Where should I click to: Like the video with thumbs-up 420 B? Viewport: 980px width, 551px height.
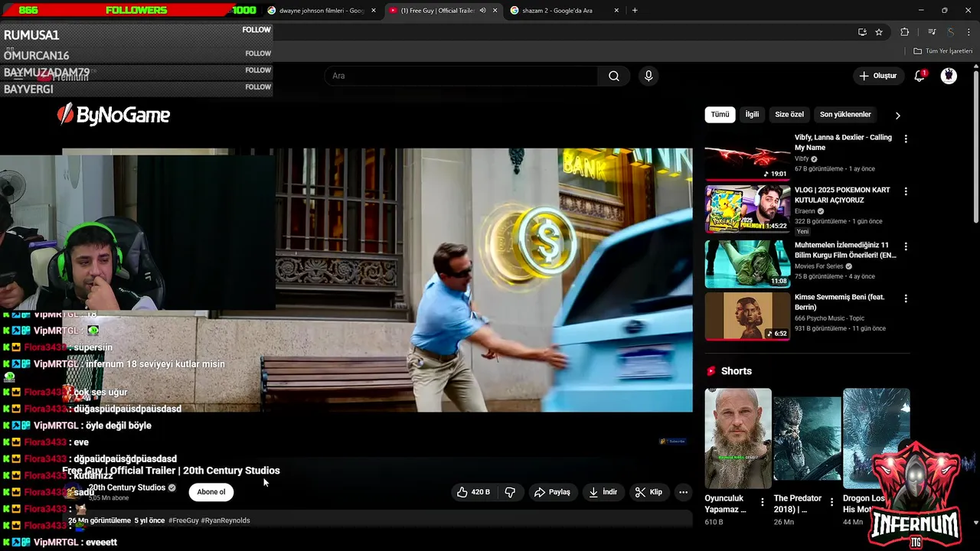click(473, 492)
